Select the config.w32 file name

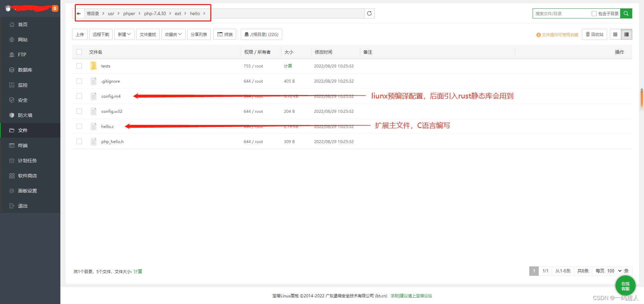112,111
